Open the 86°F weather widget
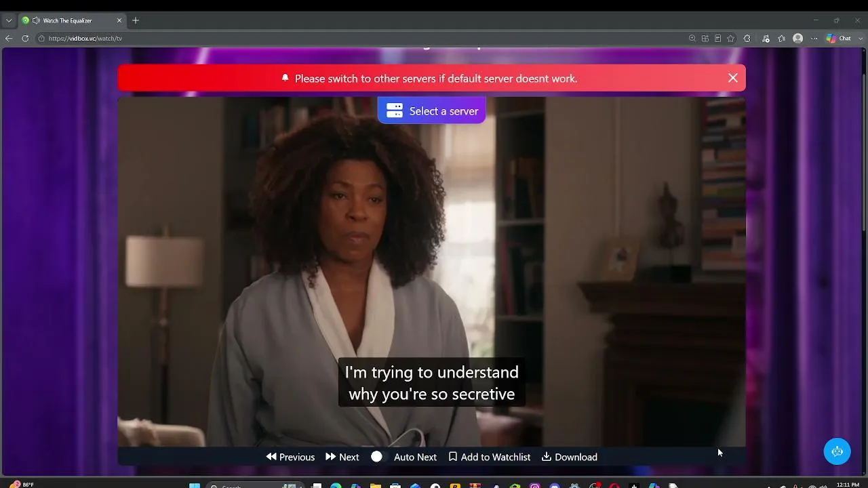The image size is (868, 488). [22, 485]
